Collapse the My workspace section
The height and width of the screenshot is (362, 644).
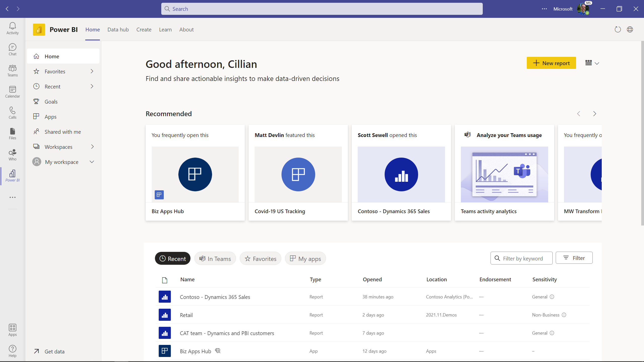coord(92,162)
